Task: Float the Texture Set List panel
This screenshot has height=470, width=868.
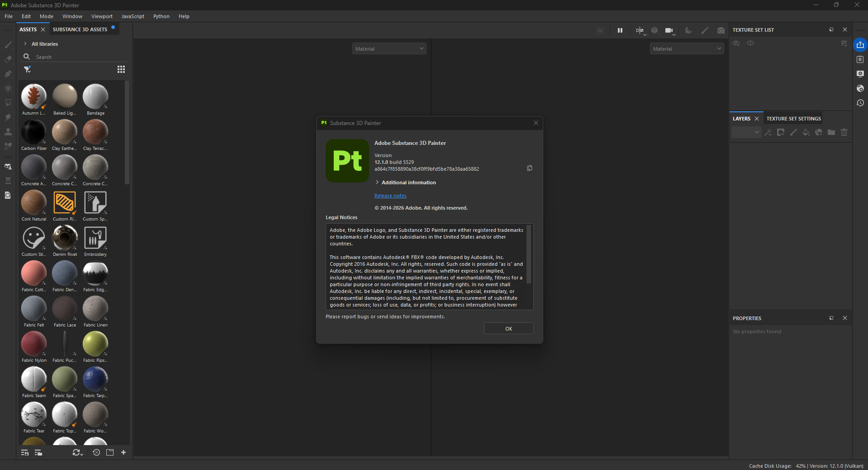Action: pos(831,29)
